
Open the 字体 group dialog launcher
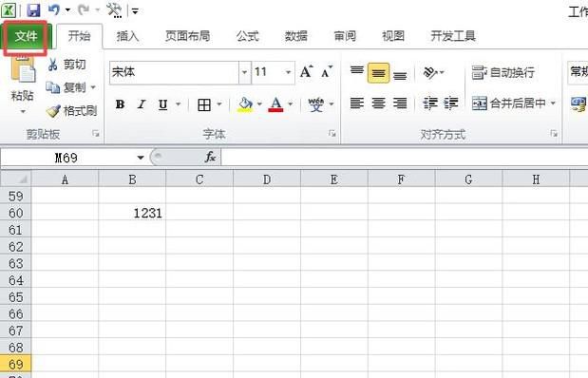[x=332, y=133]
